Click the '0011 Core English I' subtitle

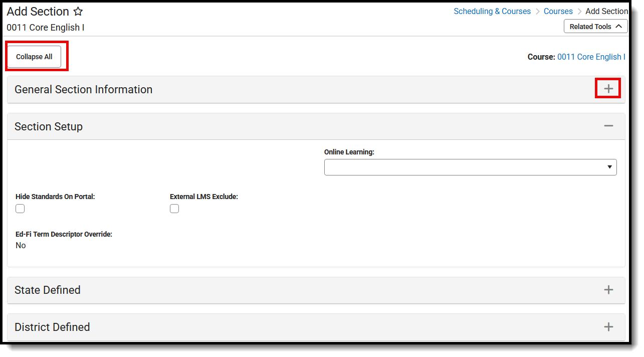click(46, 28)
